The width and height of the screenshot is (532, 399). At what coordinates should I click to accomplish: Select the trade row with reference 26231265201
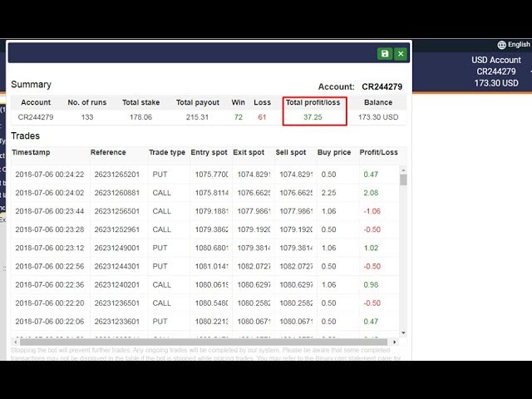point(116,175)
